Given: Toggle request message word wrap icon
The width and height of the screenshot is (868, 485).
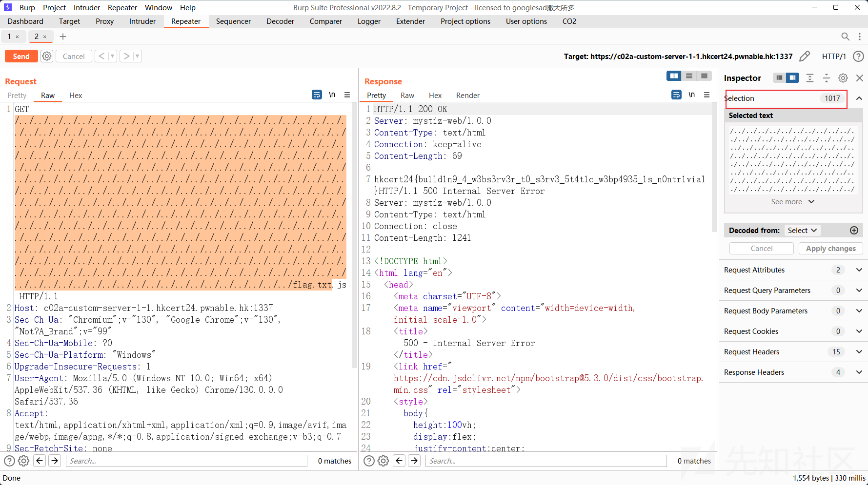Looking at the screenshot, I should pyautogui.click(x=317, y=95).
